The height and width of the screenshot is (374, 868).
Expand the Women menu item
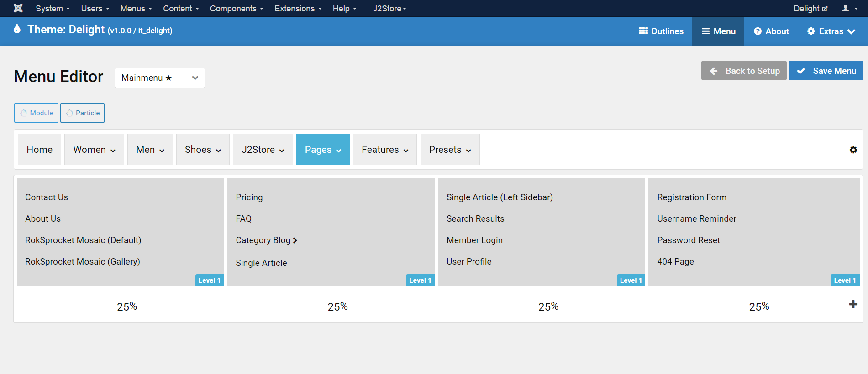pos(94,150)
